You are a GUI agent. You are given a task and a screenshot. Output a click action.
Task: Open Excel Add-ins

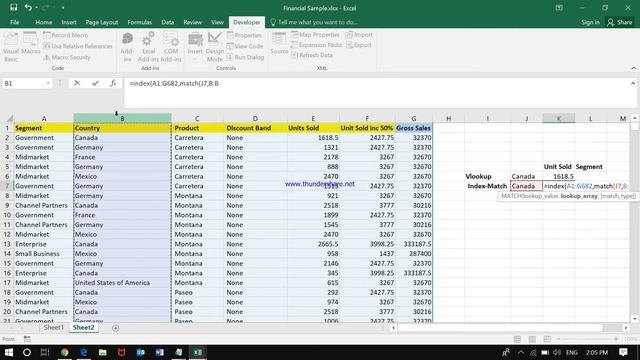coord(148,47)
